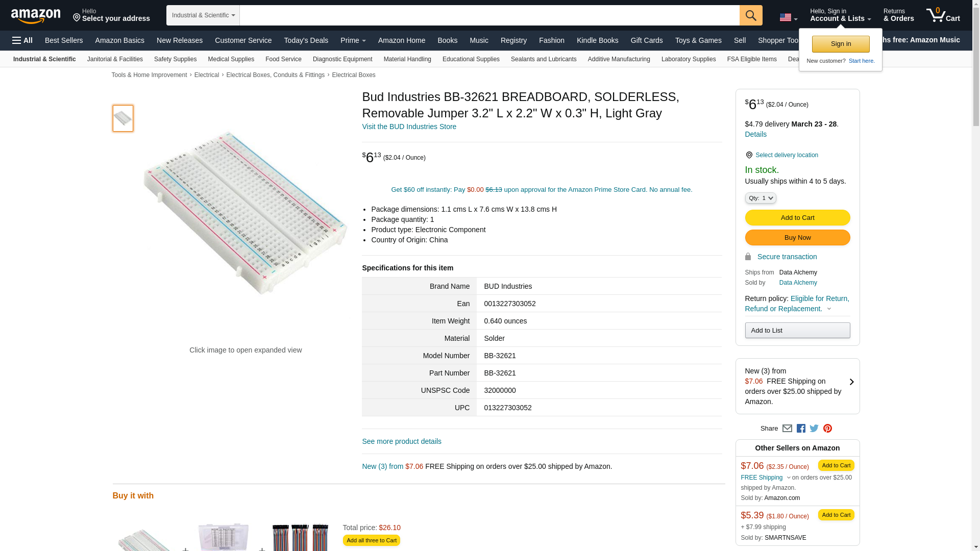Click into the search text field
Screen dimensions: 980x551
[x=489, y=15]
